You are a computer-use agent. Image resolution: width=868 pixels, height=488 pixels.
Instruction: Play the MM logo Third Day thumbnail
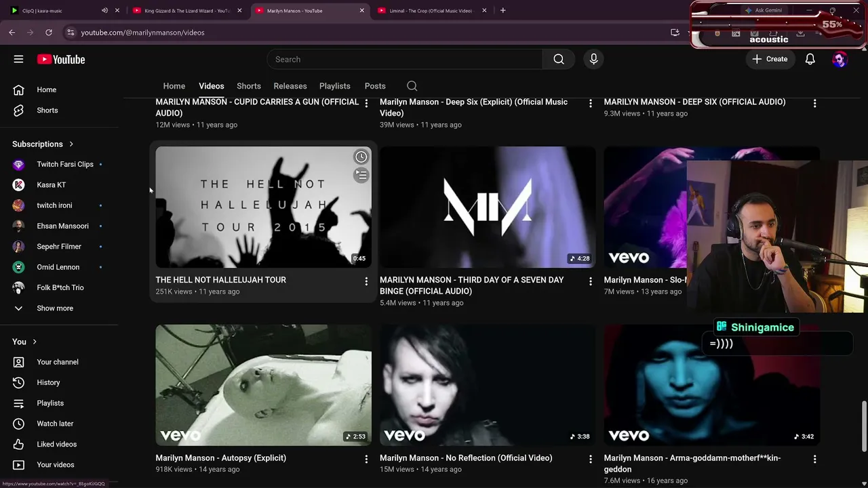pyautogui.click(x=488, y=207)
